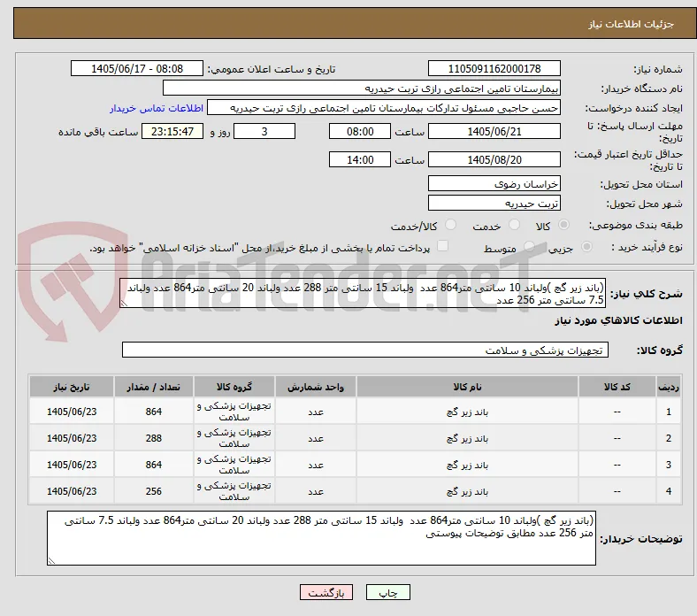Click row number 4 cell
The width and height of the screenshot is (697, 616).
(x=669, y=491)
